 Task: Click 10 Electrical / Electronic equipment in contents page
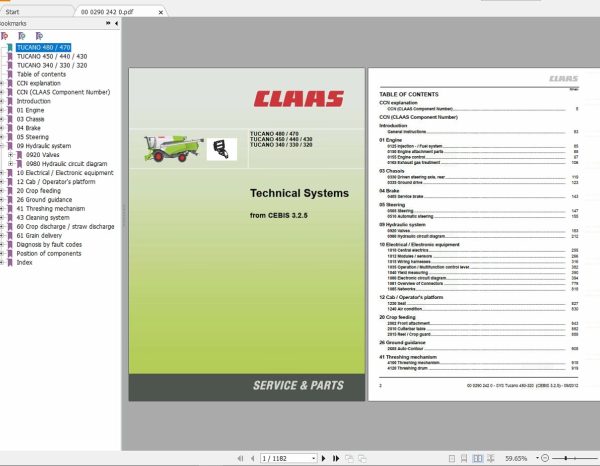(x=419, y=244)
